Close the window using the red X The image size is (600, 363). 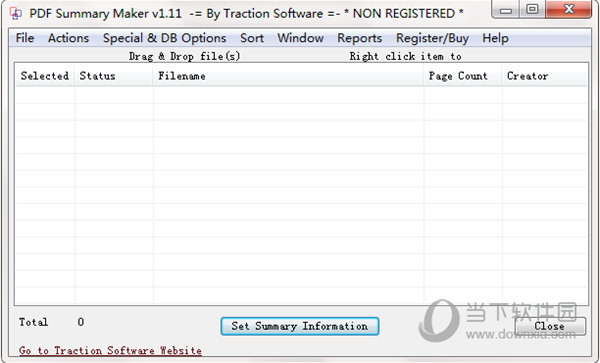[x=569, y=10]
